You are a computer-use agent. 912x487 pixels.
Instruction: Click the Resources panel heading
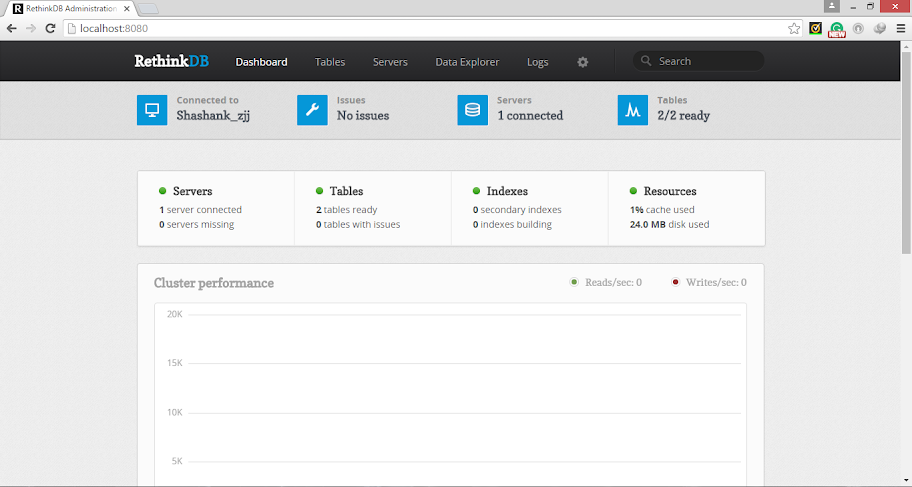pyautogui.click(x=670, y=191)
